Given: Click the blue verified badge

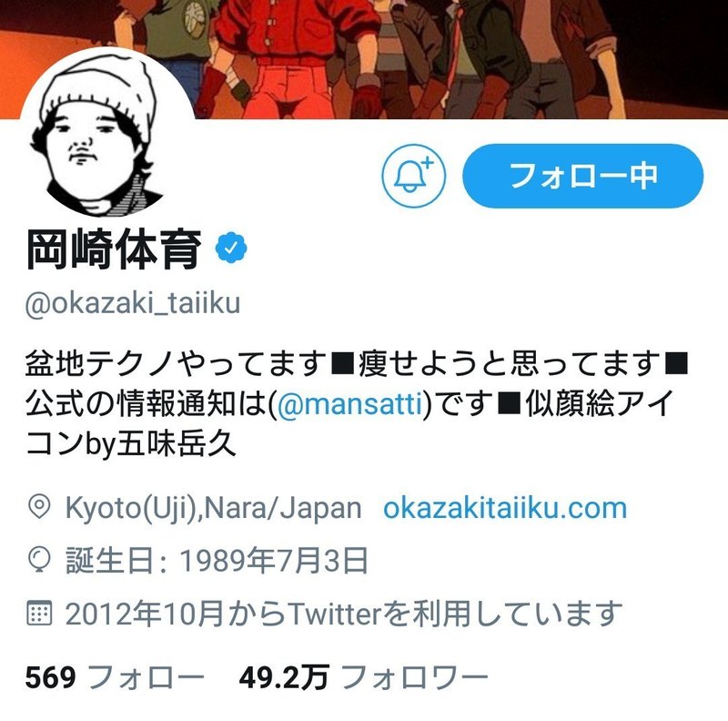Looking at the screenshot, I should [x=231, y=249].
